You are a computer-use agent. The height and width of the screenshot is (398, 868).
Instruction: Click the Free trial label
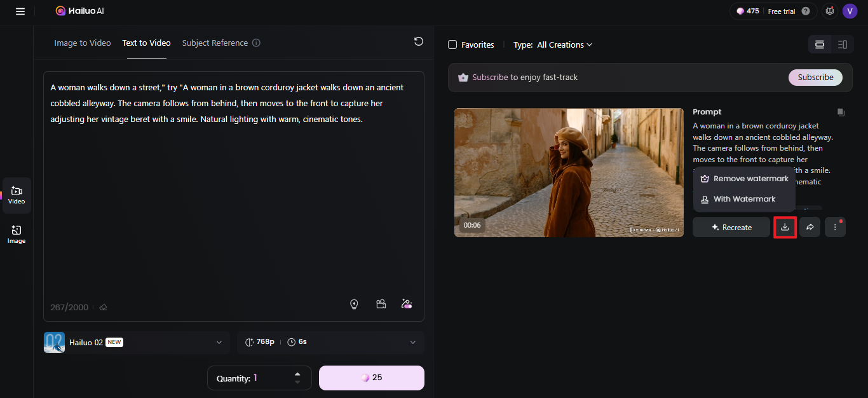(x=782, y=11)
